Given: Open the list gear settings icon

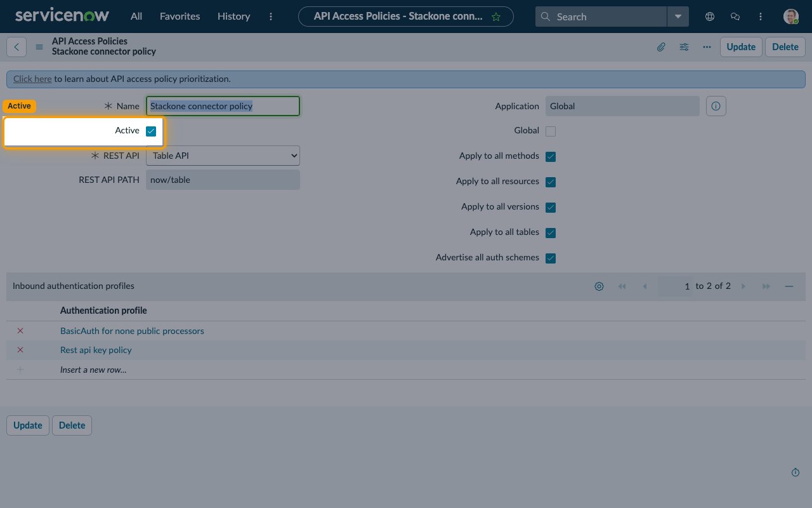Looking at the screenshot, I should (599, 286).
